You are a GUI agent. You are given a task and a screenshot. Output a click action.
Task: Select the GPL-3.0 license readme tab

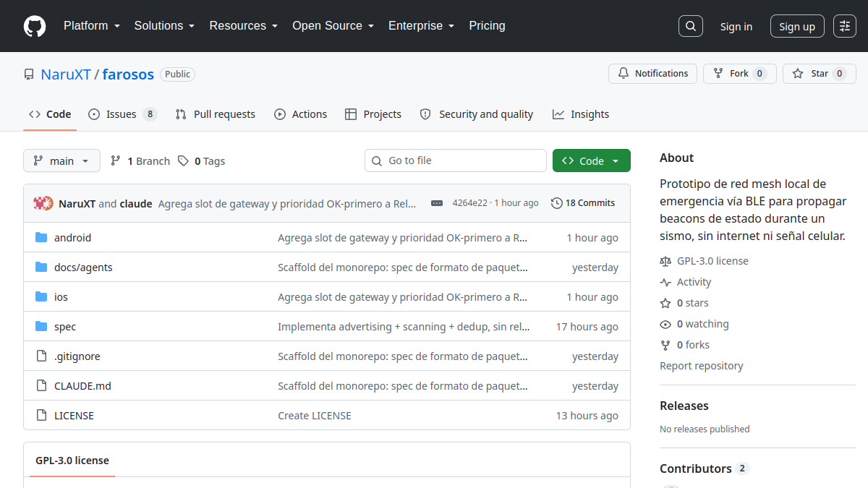coord(72,460)
